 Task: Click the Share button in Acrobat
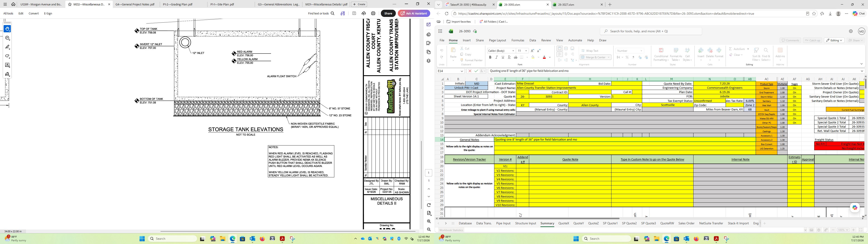coord(388,14)
